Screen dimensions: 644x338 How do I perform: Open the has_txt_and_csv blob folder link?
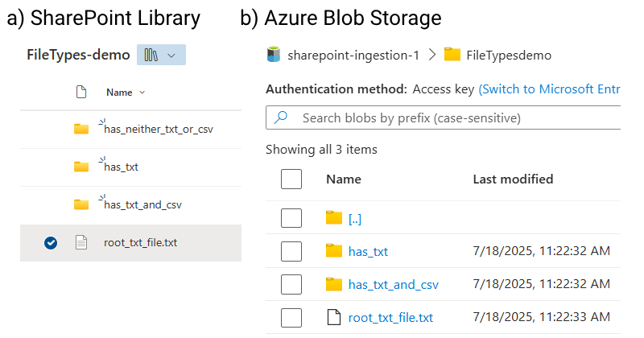[x=393, y=284]
